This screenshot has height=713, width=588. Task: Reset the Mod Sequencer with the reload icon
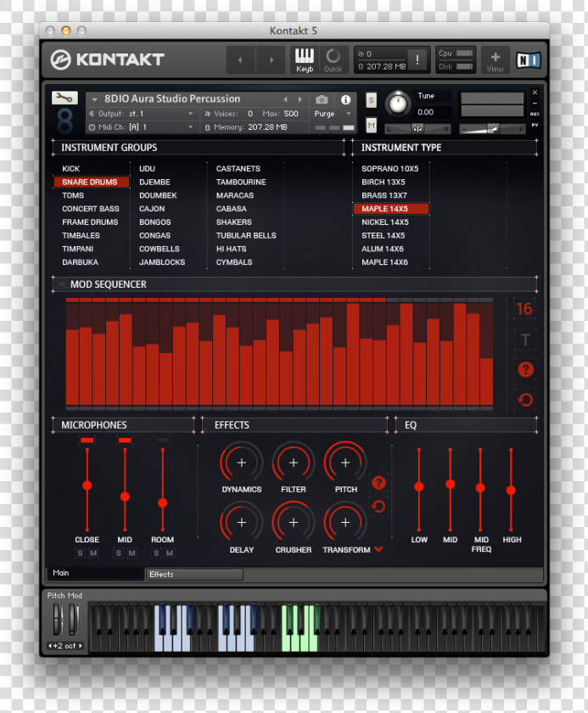(x=525, y=400)
